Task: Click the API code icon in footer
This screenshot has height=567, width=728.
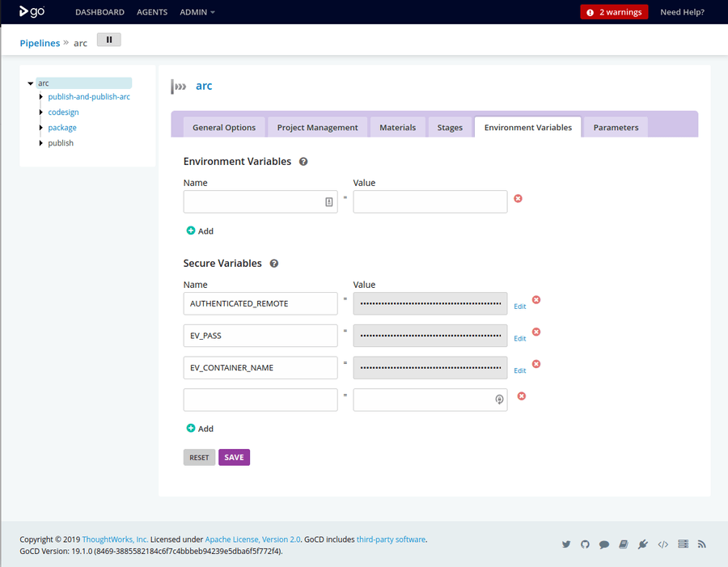Action: tap(662, 544)
